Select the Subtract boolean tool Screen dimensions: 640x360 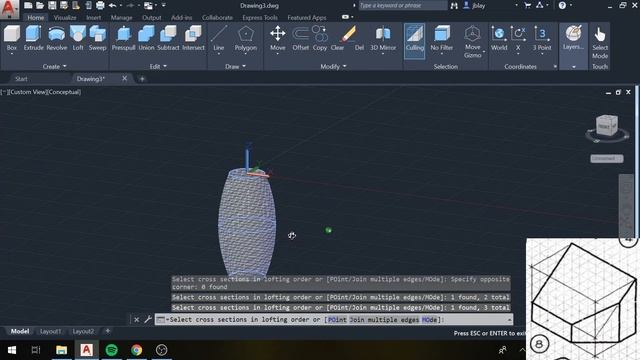[168, 38]
